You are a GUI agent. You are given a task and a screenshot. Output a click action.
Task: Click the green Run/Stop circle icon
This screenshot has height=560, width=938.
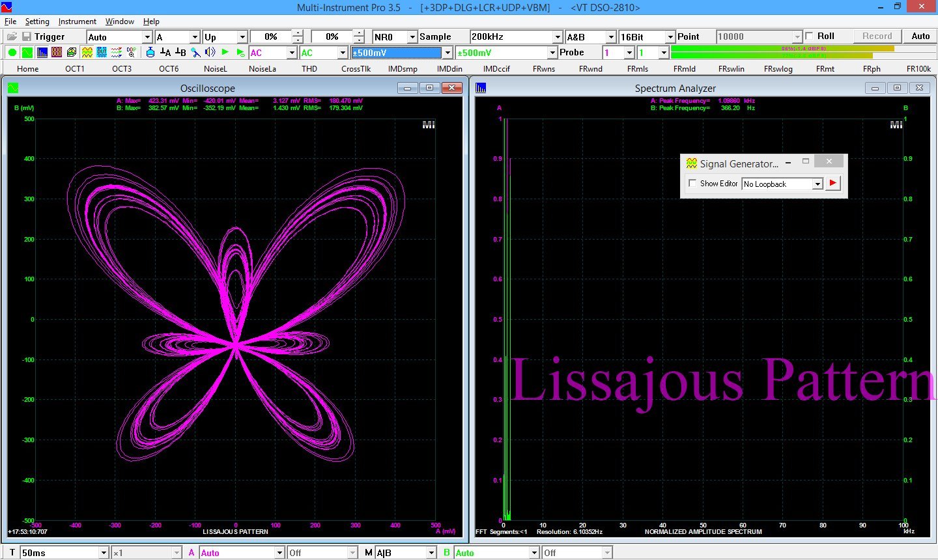pos(12,53)
